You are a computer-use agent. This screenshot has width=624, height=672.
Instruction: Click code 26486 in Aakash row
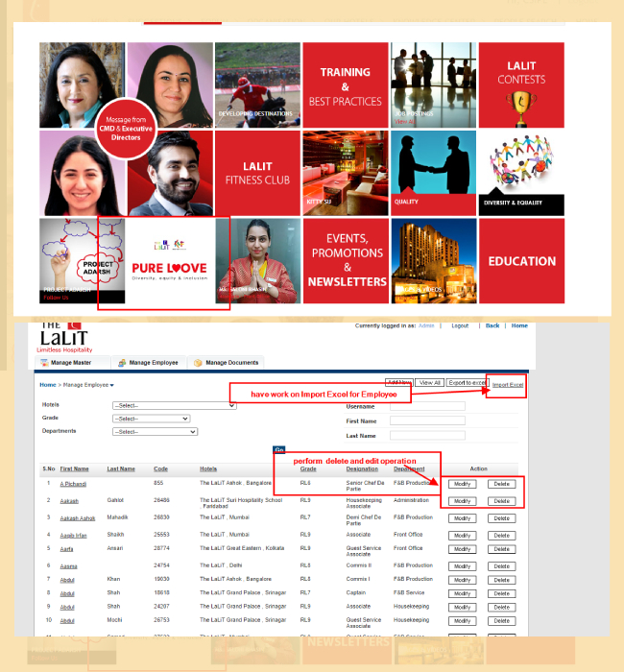tap(161, 500)
